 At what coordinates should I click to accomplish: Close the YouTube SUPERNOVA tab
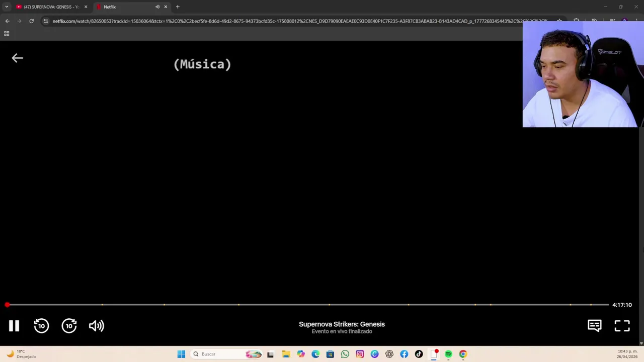pos(86,7)
